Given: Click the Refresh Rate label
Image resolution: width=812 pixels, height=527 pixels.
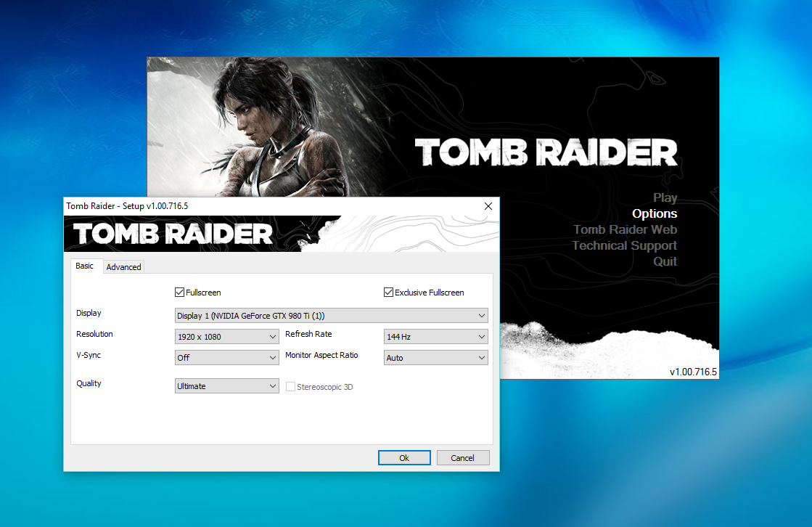Looking at the screenshot, I should click(308, 334).
